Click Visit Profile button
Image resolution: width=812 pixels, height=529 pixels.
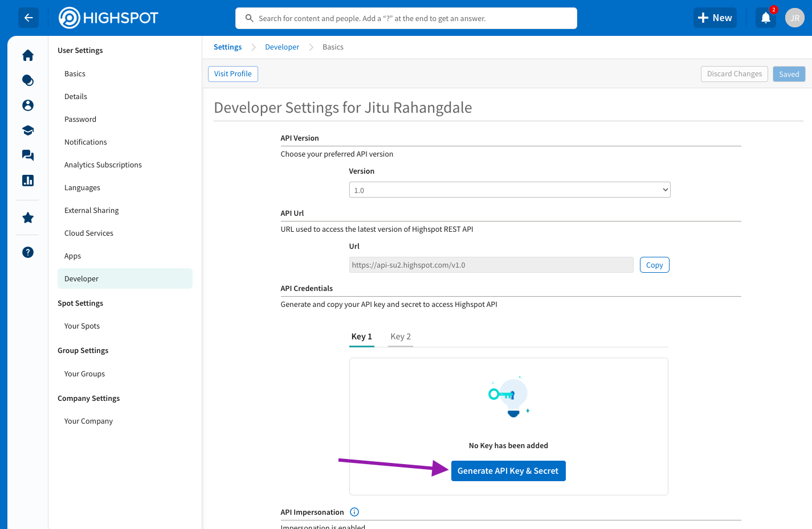click(233, 74)
